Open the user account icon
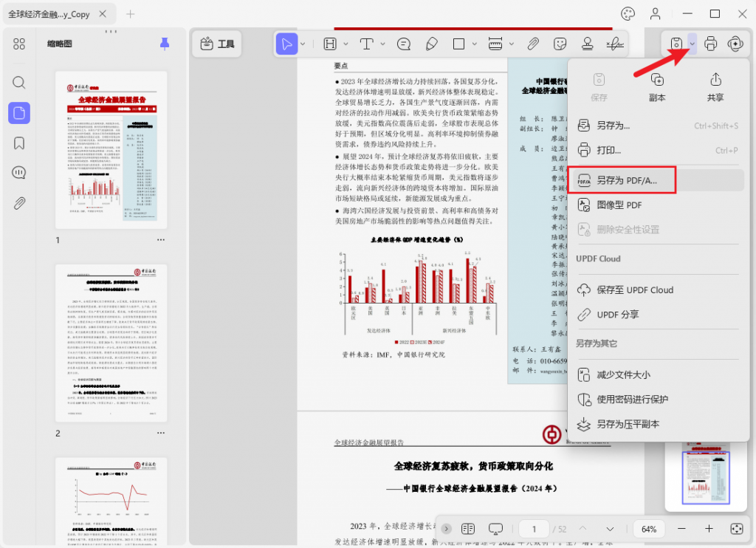The image size is (756, 548). tap(656, 14)
